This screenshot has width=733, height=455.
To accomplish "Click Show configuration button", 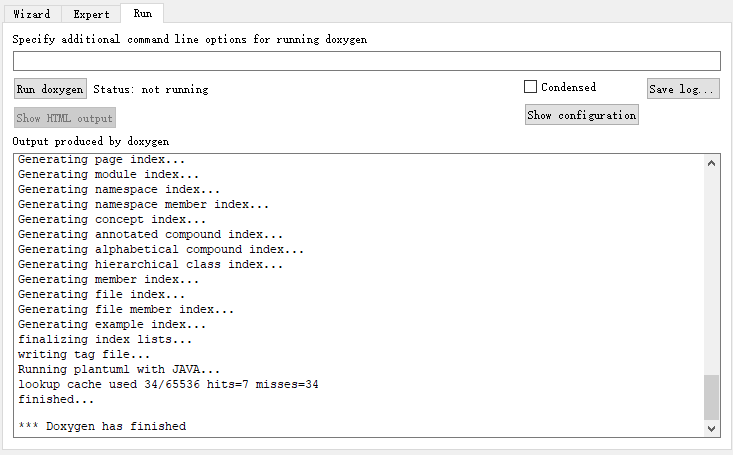I will [x=581, y=115].
